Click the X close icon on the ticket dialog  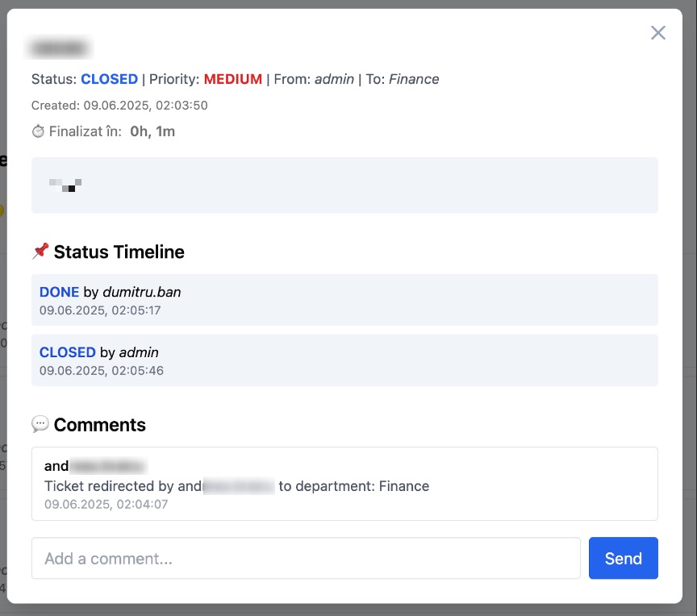tap(658, 33)
